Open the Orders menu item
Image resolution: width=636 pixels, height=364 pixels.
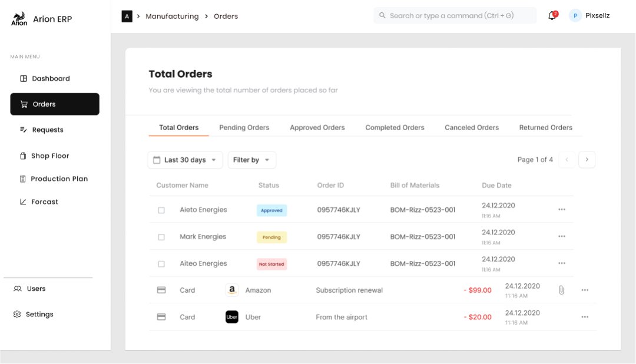coord(55,104)
